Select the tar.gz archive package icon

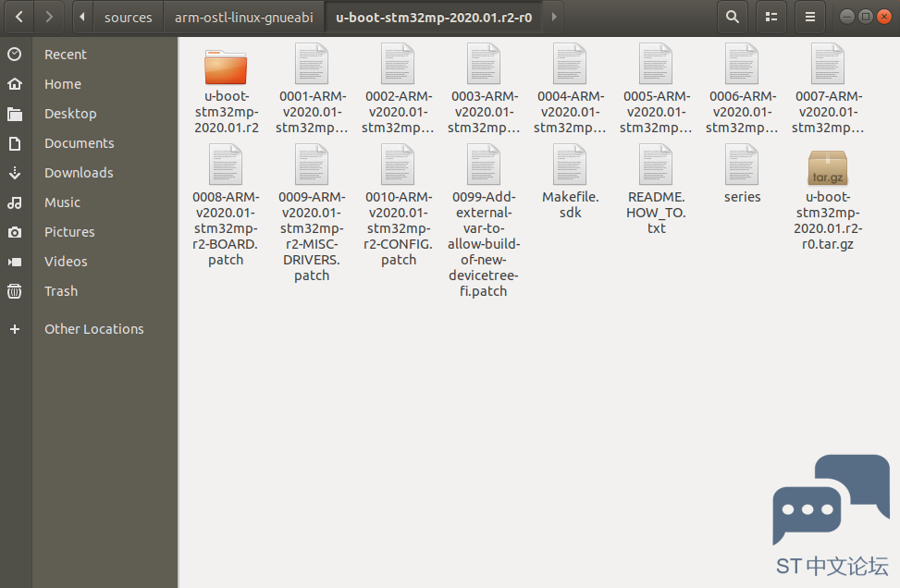(828, 167)
